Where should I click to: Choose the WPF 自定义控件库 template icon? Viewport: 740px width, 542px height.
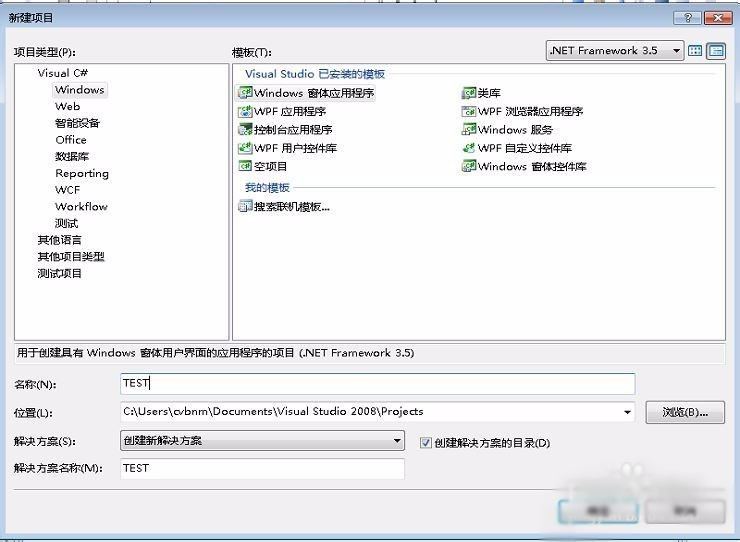[468, 148]
